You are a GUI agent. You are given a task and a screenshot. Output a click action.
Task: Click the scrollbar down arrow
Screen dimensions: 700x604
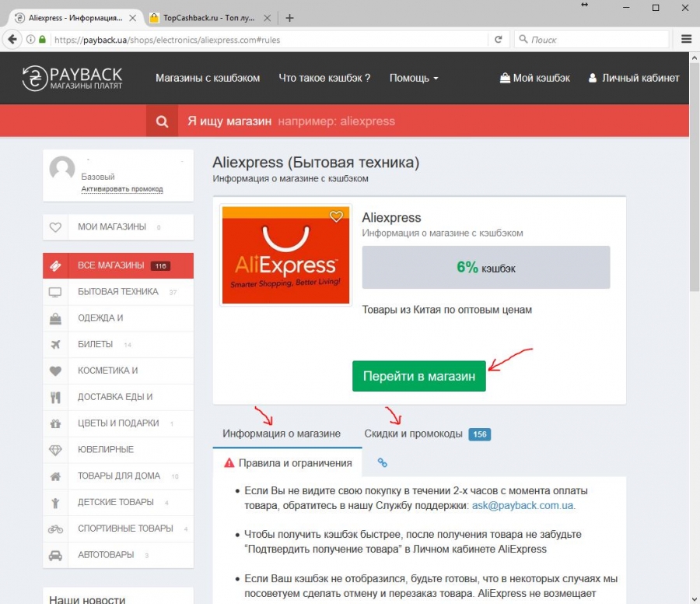(695, 599)
